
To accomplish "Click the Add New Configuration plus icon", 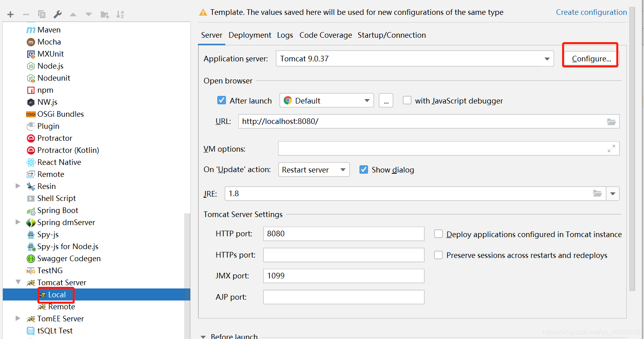I will pos(10,14).
